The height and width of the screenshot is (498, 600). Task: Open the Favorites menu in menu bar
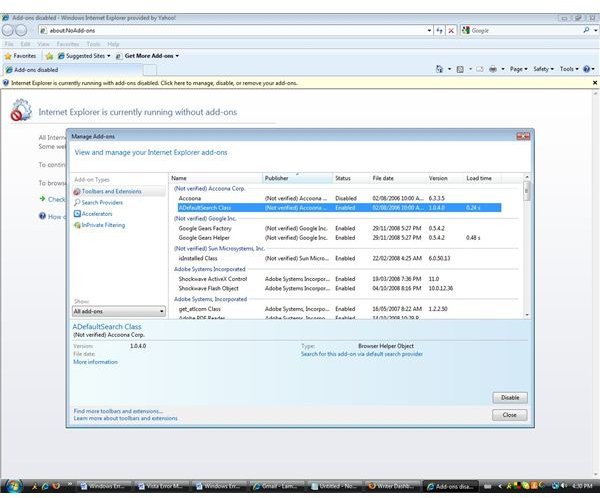[x=68, y=44]
